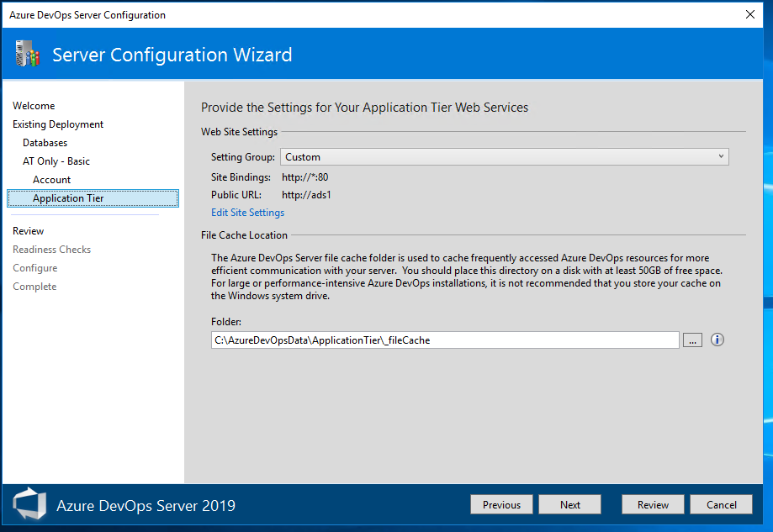Click the info icon beside Folder field
Screen dimensions: 773x532
point(717,340)
